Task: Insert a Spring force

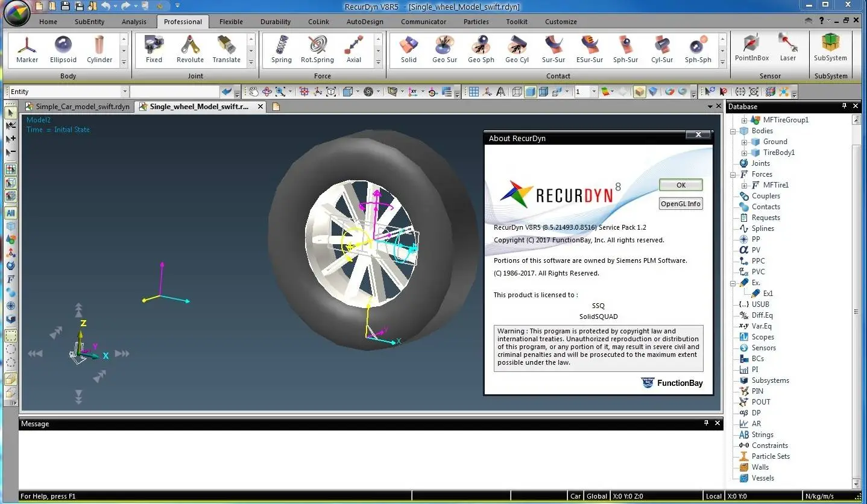Action: [x=281, y=49]
